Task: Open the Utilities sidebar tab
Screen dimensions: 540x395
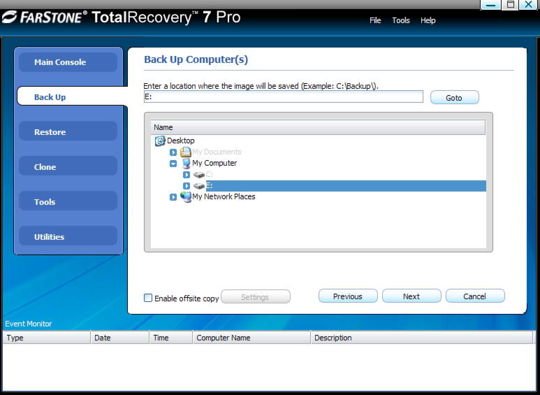Action: click(x=68, y=237)
